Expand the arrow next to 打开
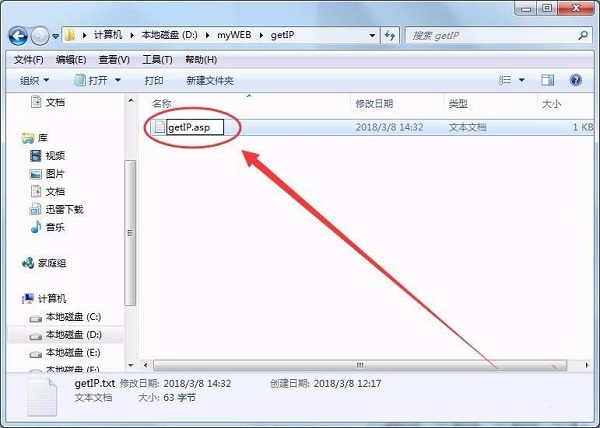 tap(118, 80)
